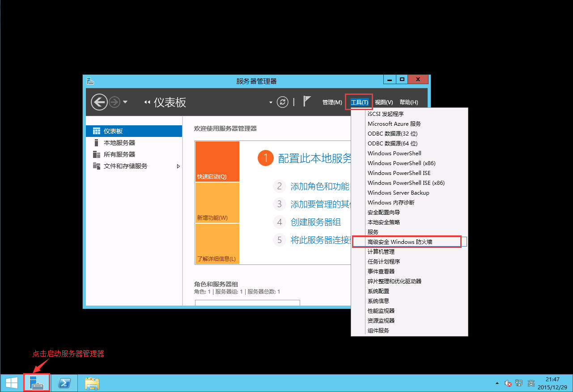Select 本地服务器 in the left pane

click(x=119, y=143)
